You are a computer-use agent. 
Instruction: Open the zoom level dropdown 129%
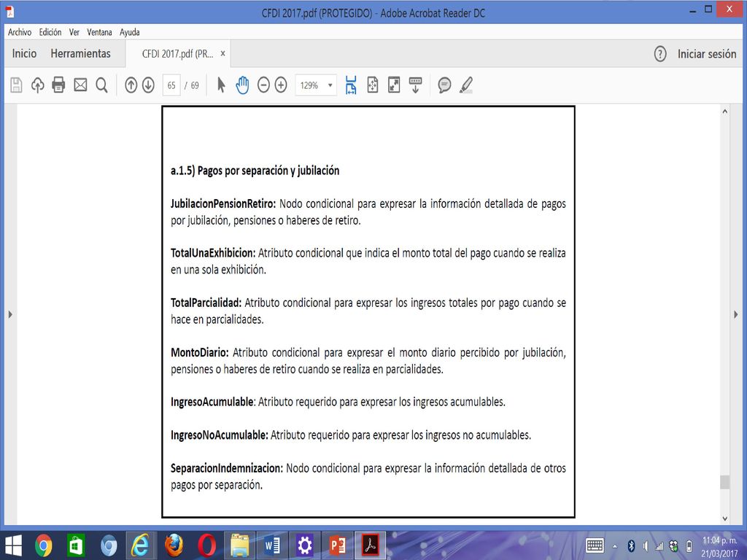pos(316,85)
